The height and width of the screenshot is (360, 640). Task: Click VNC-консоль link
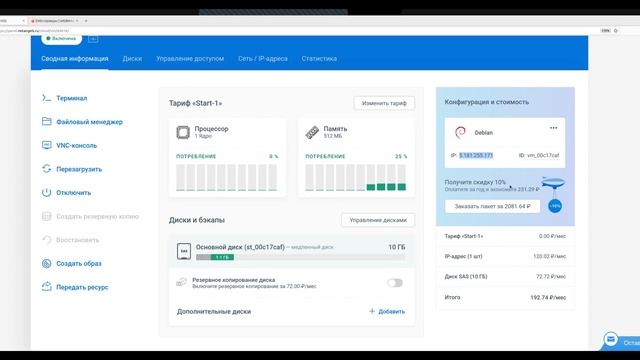(77, 146)
